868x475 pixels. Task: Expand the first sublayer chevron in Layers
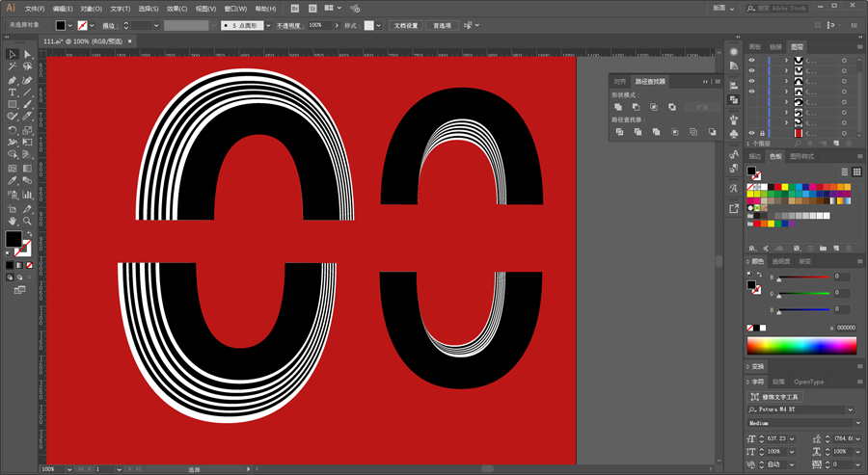pyautogui.click(x=787, y=61)
